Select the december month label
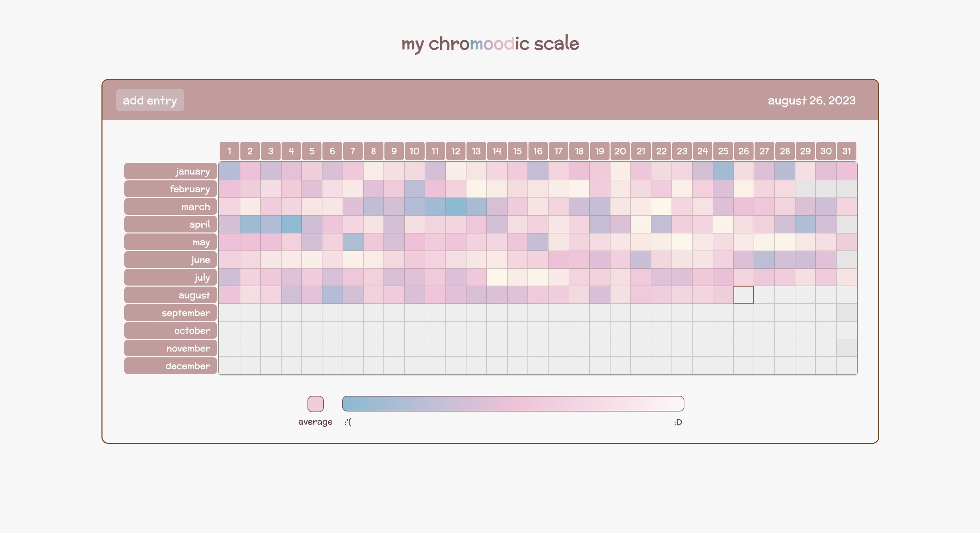This screenshot has height=533, width=980. tap(171, 366)
